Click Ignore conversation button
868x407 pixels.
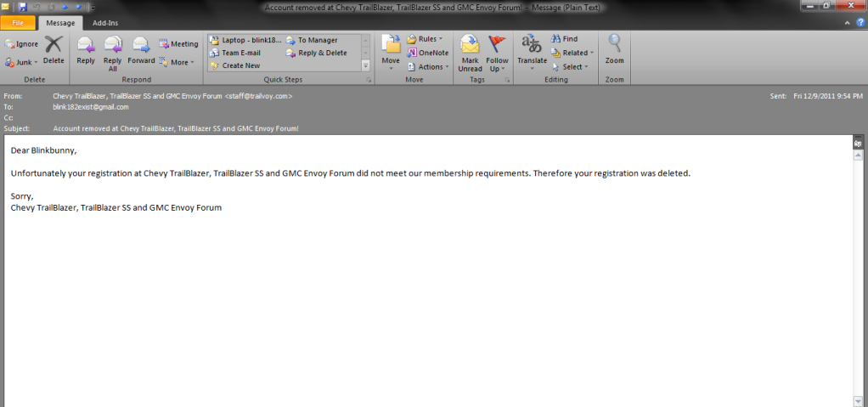click(21, 43)
